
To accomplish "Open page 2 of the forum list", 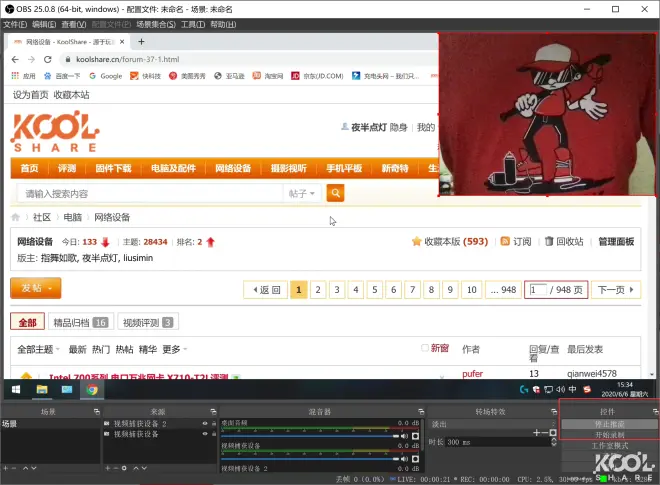I will 318,290.
